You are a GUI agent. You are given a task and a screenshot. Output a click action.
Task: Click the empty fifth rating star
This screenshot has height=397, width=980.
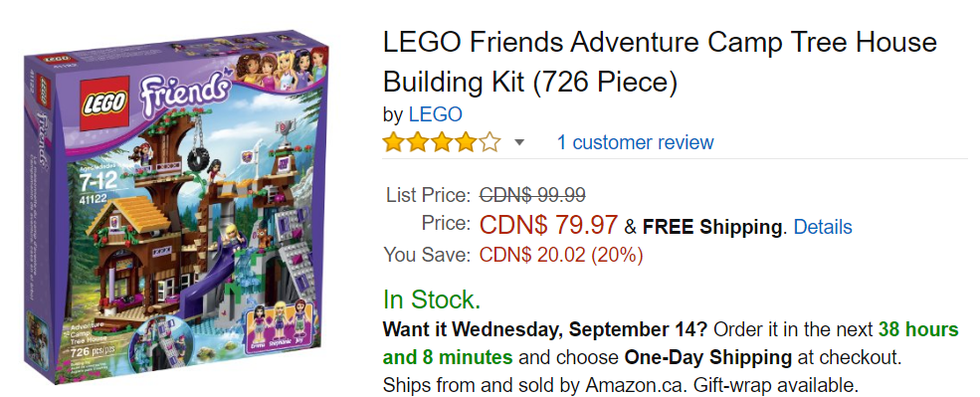coord(490,142)
